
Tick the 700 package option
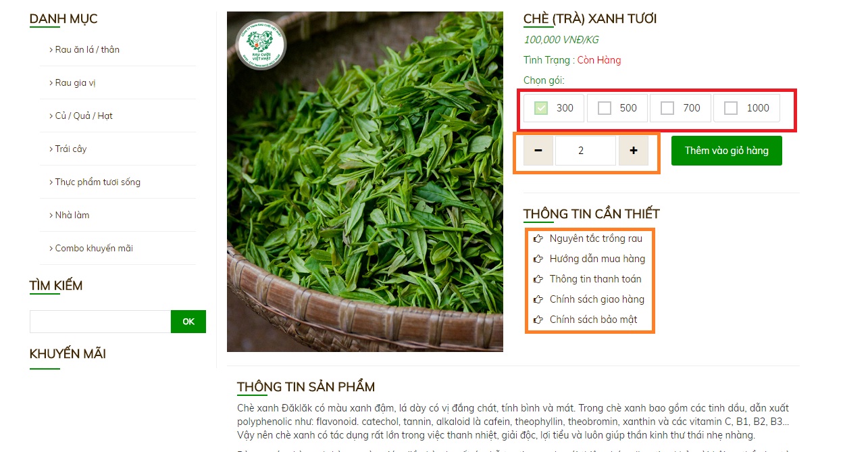tap(667, 108)
